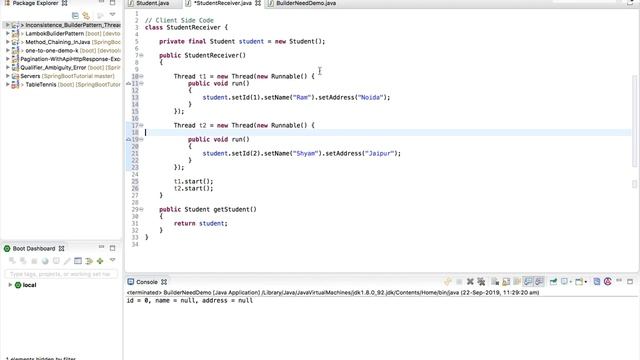Image resolution: width=640 pixels, height=360 pixels.
Task: Minimize the Console view
Action: tap(619, 281)
